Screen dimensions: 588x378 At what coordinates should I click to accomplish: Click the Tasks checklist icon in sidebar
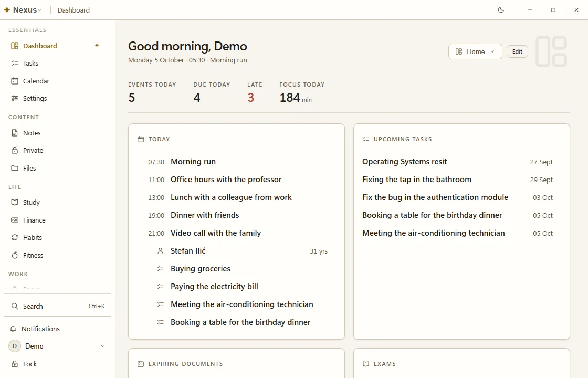click(15, 64)
